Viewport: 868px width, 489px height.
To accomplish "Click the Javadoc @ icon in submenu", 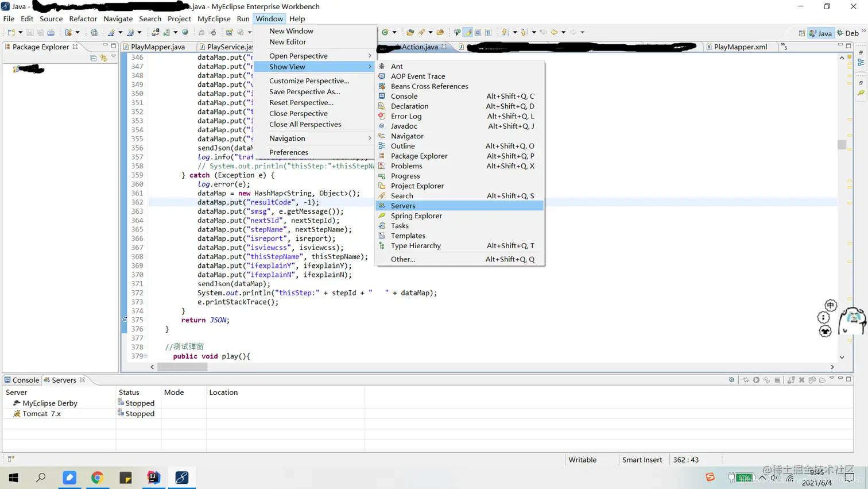I will pyautogui.click(x=382, y=126).
